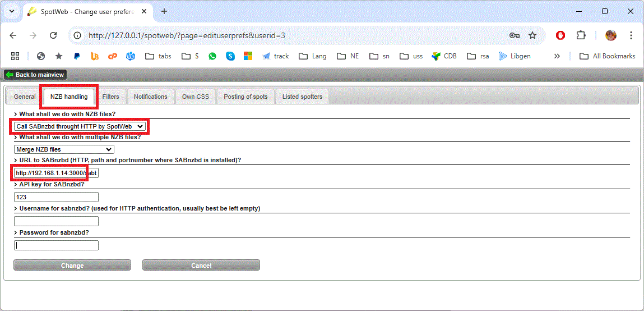This screenshot has width=644, height=311.
Task: Open the NZB file handling method dropdown
Action: [x=80, y=127]
